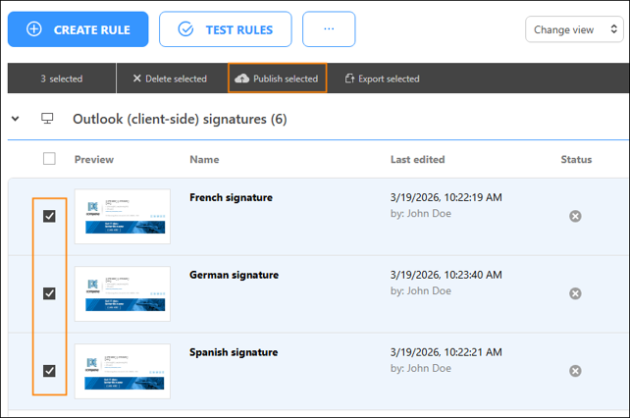The image size is (630, 418).
Task: Click Publish selected in the action bar
Action: (277, 78)
